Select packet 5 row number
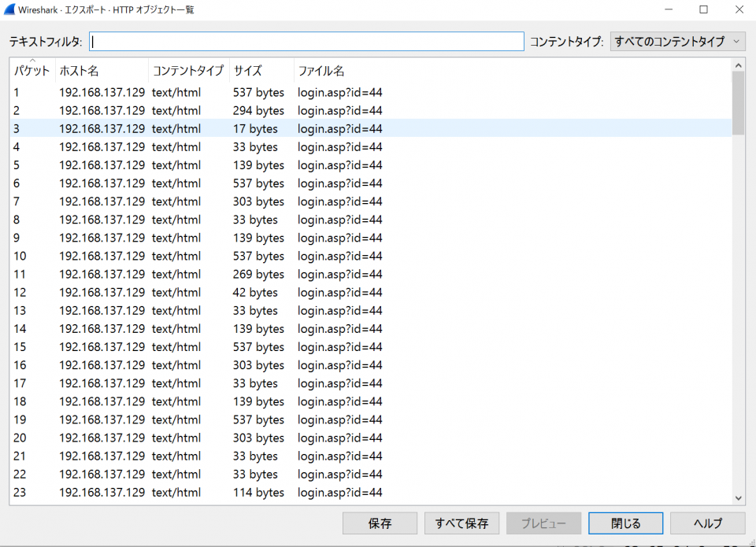This screenshot has height=547, width=756. pos(17,165)
